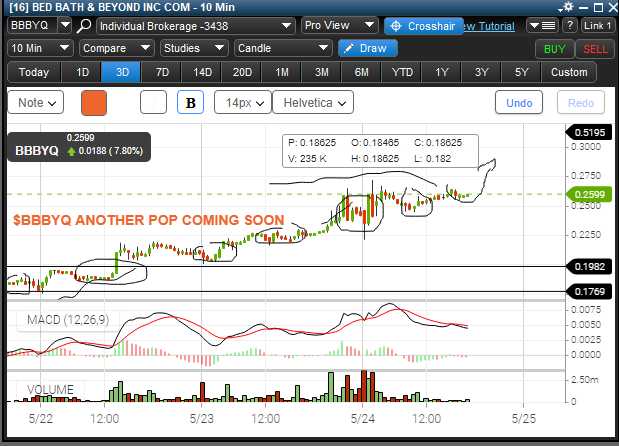Select the 20D range tab
Image resolution: width=619 pixels, height=446 pixels.
242,72
